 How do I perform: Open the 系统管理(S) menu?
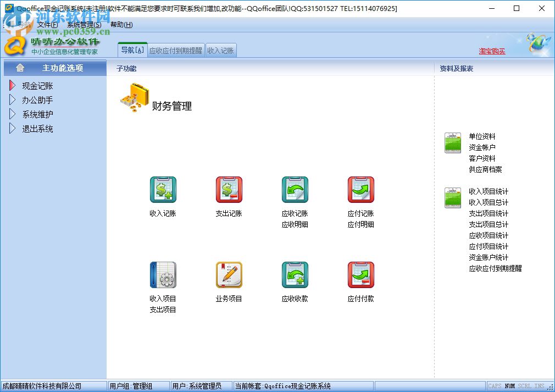pos(83,24)
